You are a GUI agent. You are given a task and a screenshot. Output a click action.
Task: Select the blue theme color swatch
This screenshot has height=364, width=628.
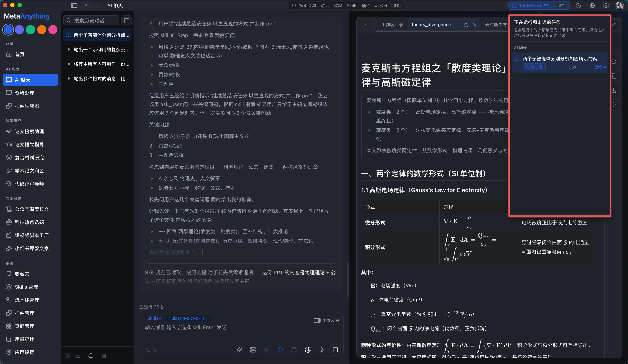point(8,30)
